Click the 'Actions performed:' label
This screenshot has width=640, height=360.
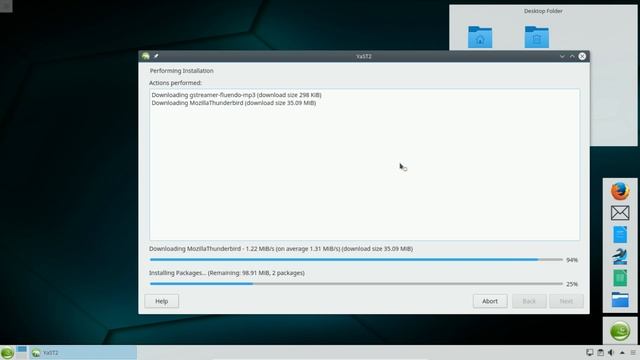point(176,83)
